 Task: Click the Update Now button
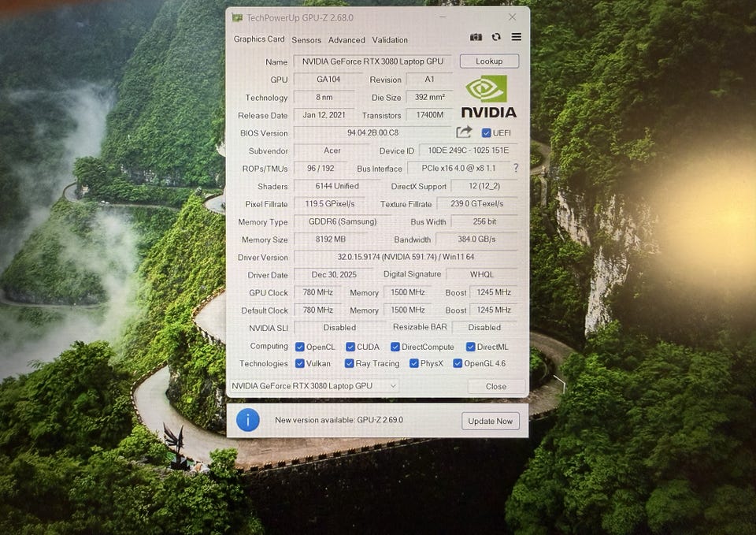491,422
